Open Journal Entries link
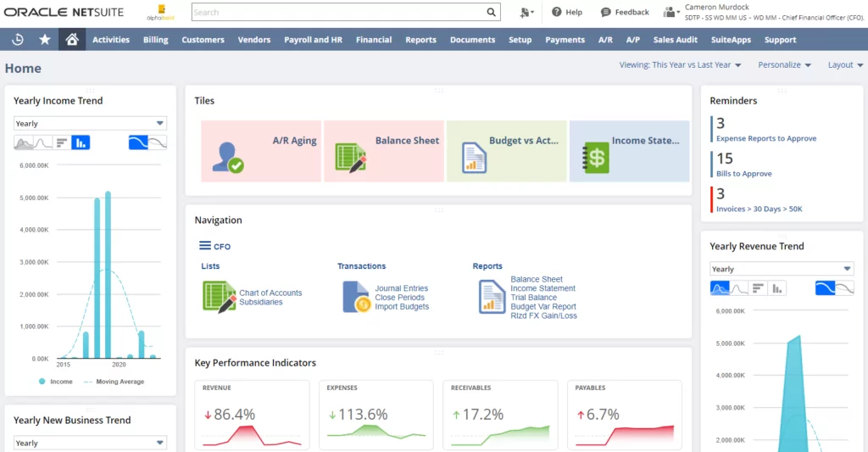The height and width of the screenshot is (452, 868). 401,288
